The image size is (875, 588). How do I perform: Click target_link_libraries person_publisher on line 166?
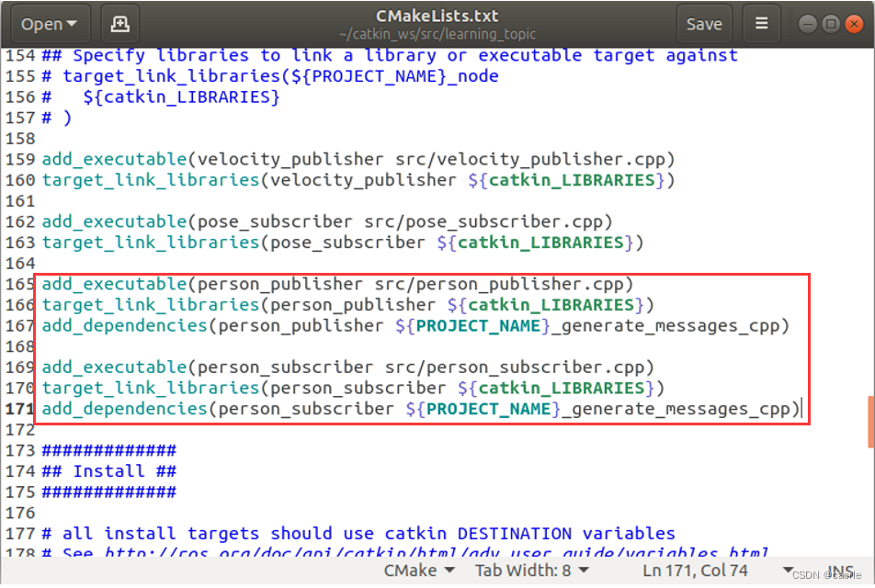pos(347,305)
